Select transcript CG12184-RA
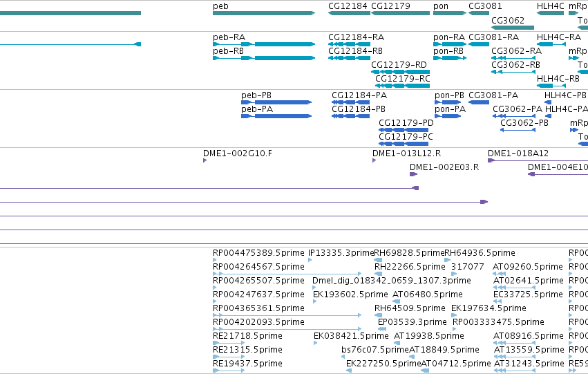588x374 pixels. point(357,37)
